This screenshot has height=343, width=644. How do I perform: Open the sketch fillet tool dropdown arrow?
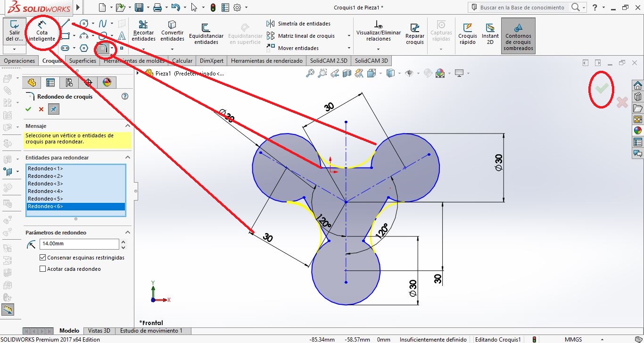[112, 48]
